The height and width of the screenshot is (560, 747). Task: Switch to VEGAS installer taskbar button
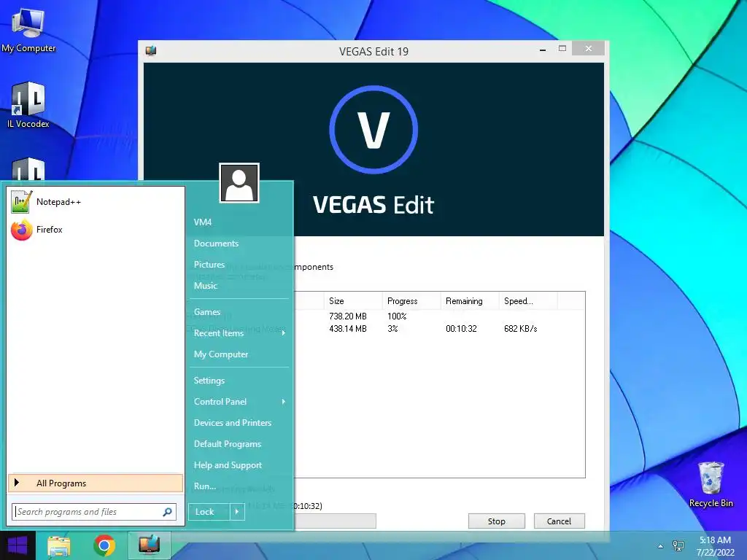(149, 545)
